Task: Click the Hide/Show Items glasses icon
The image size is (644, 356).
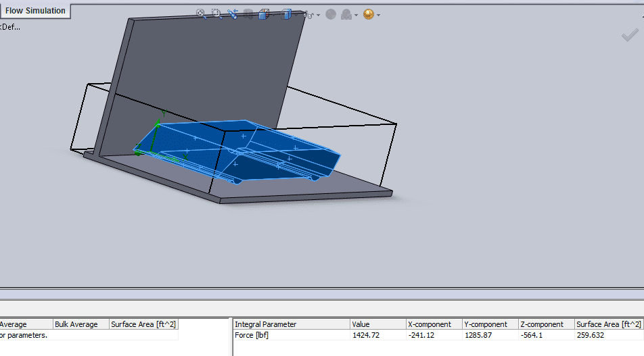Action: 308,15
